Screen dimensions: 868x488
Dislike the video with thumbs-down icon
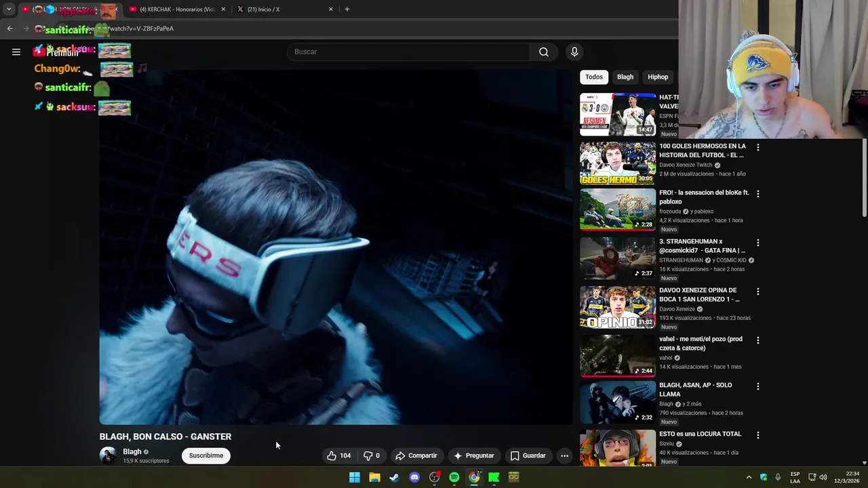click(x=368, y=455)
